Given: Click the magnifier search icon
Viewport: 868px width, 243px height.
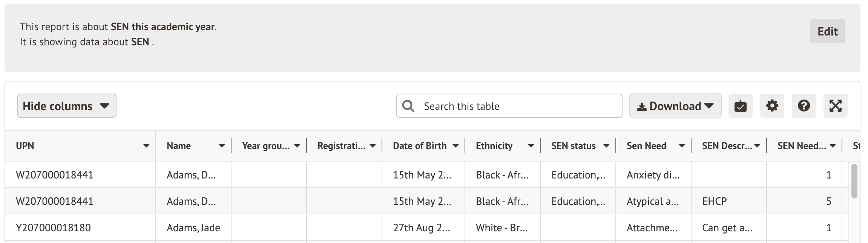Looking at the screenshot, I should (x=408, y=106).
